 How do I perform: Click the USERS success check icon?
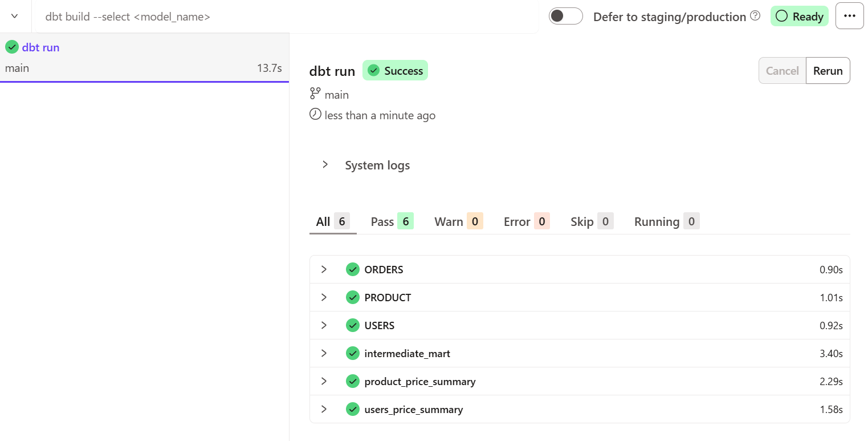[353, 325]
